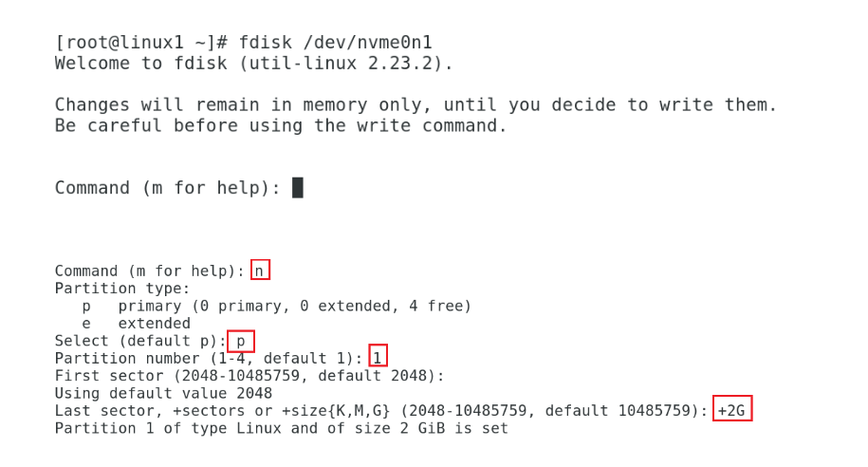Click 'Partition number (1-4, default 1):' prompt

[209, 359]
